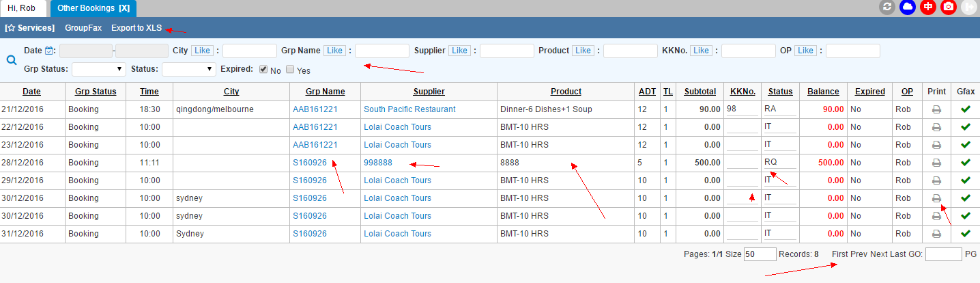The image size is (980, 283).
Task: Open the Date calendar picker icon
Action: (x=49, y=51)
